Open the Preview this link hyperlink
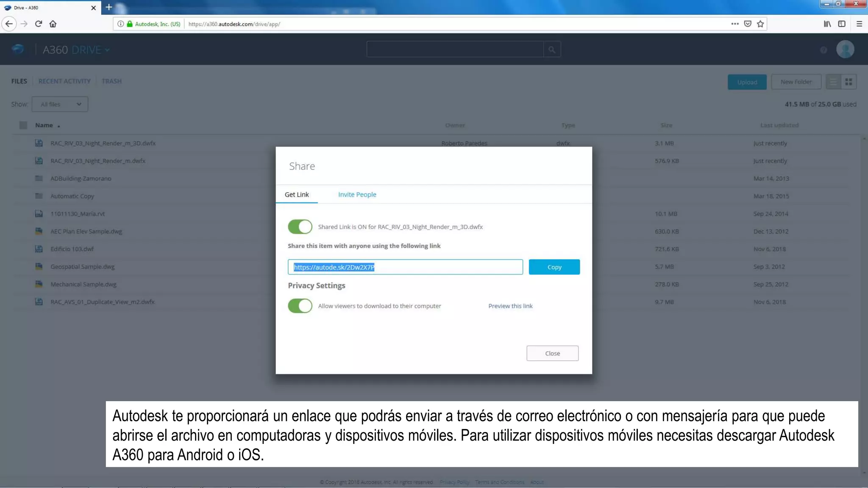 510,306
